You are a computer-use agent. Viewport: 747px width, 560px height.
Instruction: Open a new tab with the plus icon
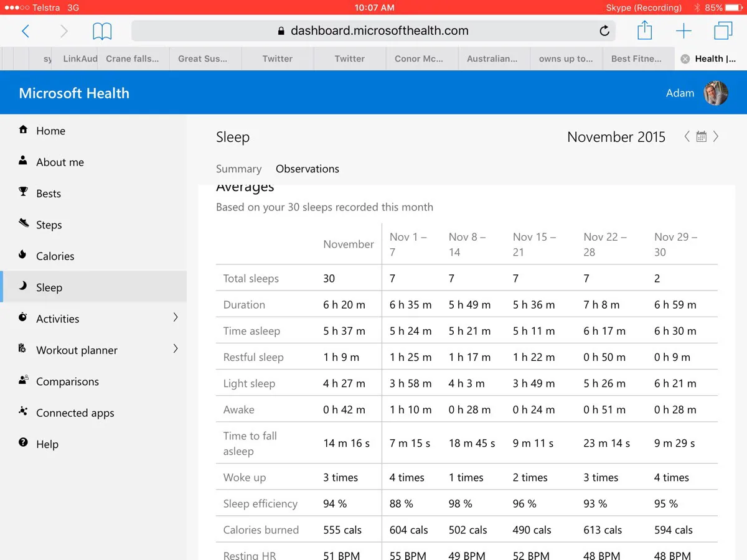[x=684, y=31]
